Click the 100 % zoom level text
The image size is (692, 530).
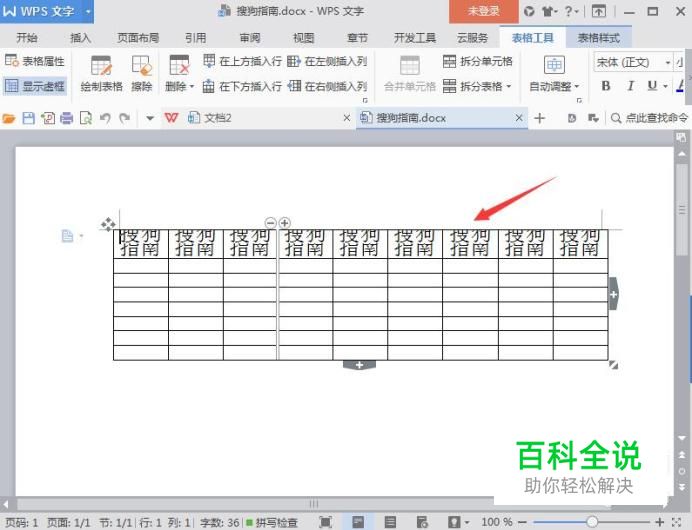(x=497, y=522)
